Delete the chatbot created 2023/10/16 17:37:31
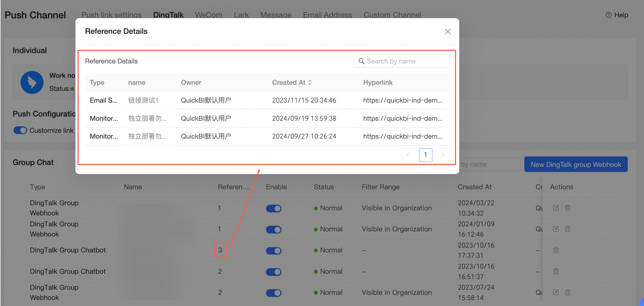 (x=556, y=250)
